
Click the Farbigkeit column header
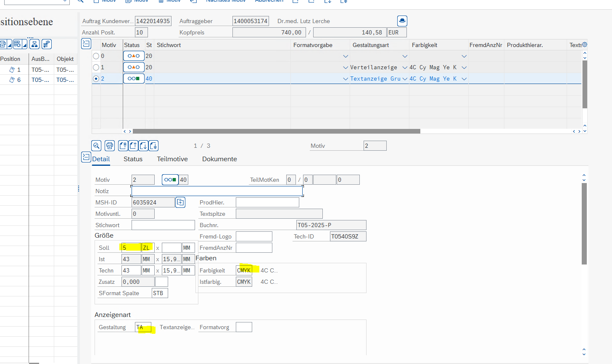coord(439,45)
